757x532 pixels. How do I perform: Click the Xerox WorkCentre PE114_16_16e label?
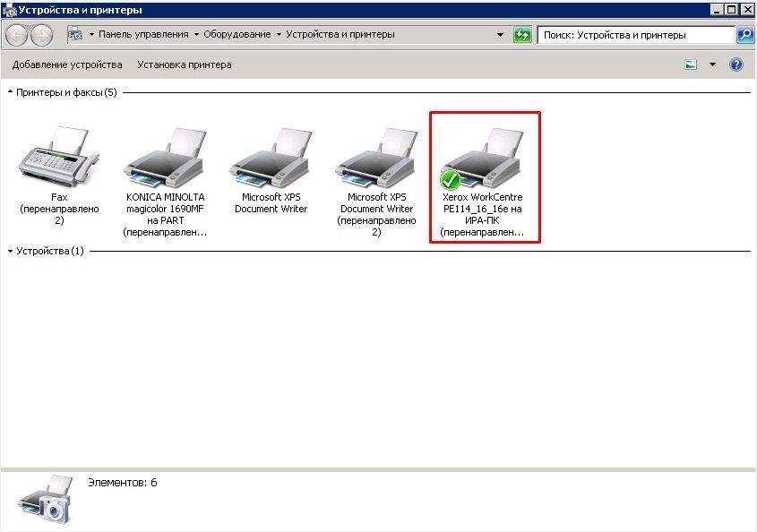tap(482, 214)
